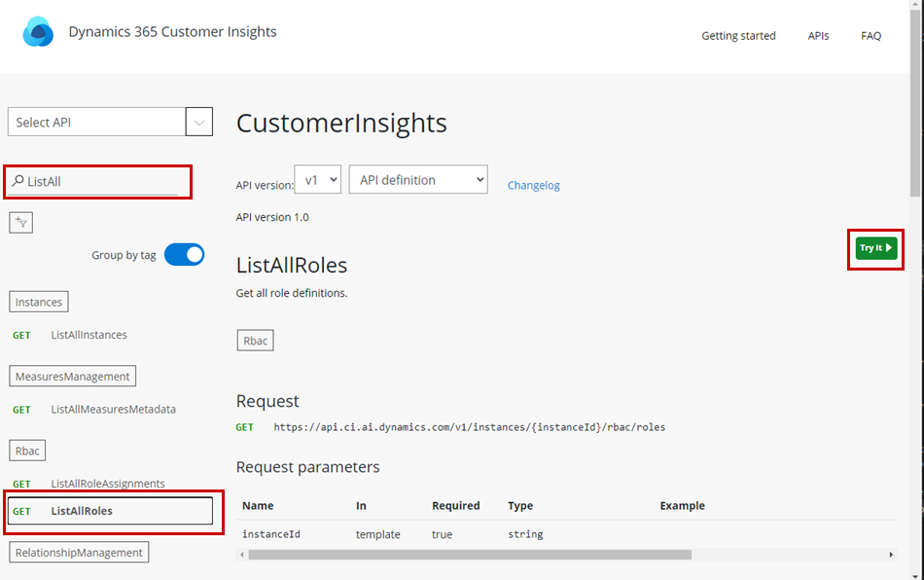The image size is (924, 580).
Task: Click the Rbac tag under the role description
Action: [255, 340]
